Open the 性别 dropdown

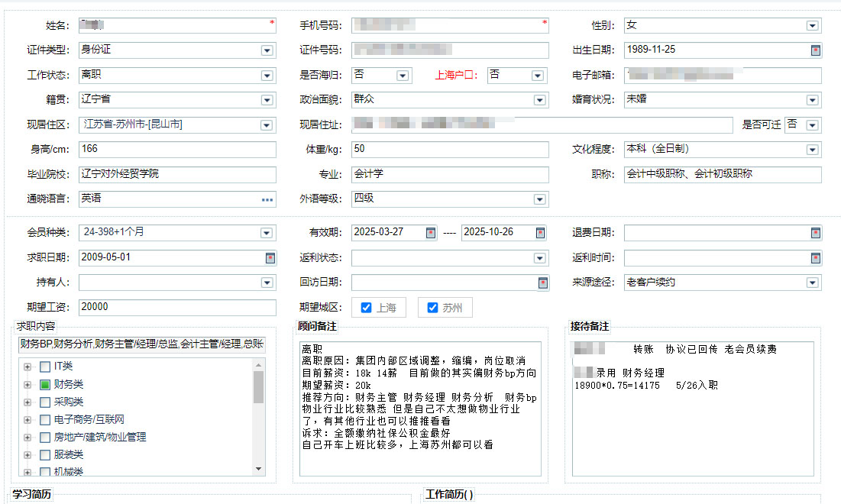coord(812,26)
